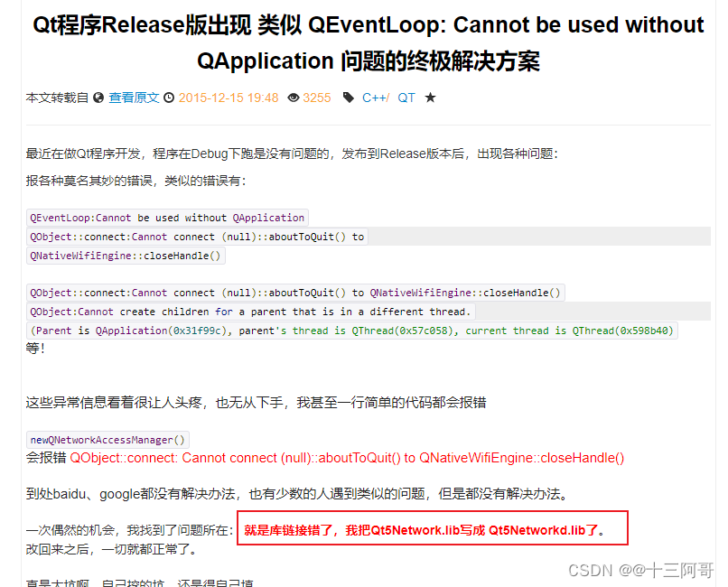Click the tag icon before C++
Image resolution: width=728 pixels, height=587 pixels.
349,98
